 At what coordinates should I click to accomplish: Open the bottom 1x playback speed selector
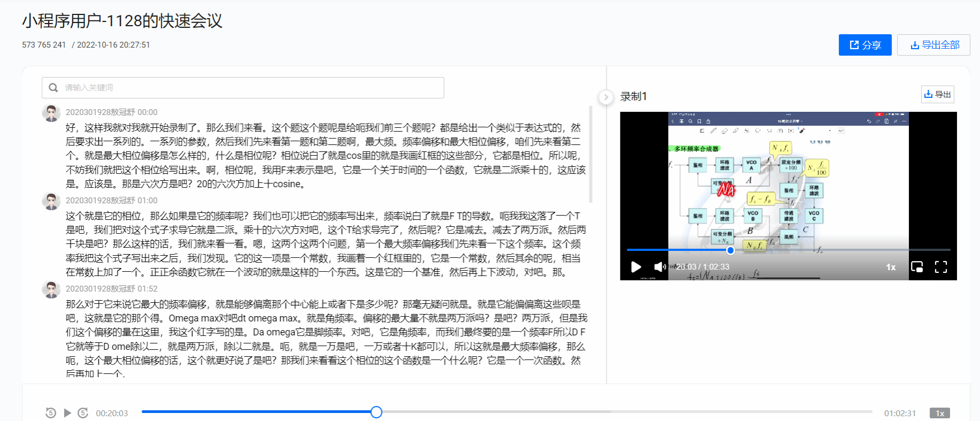pyautogui.click(x=939, y=413)
